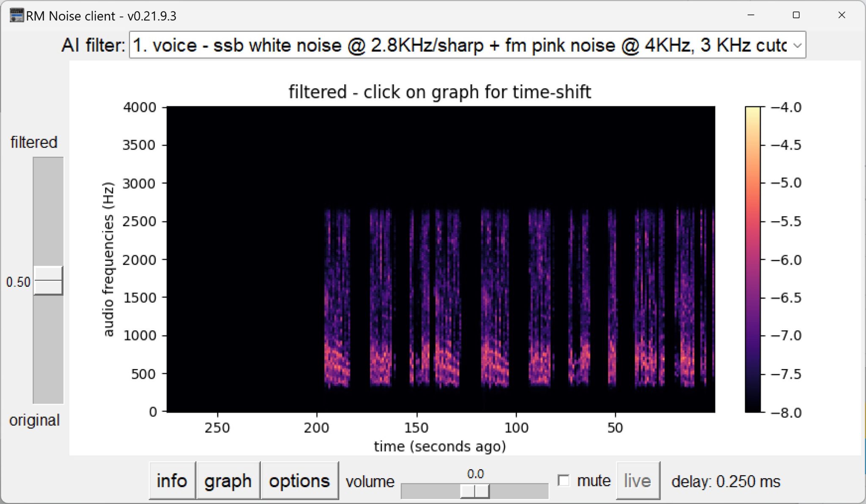Switch to live mode
866x504 pixels.
pyautogui.click(x=638, y=480)
